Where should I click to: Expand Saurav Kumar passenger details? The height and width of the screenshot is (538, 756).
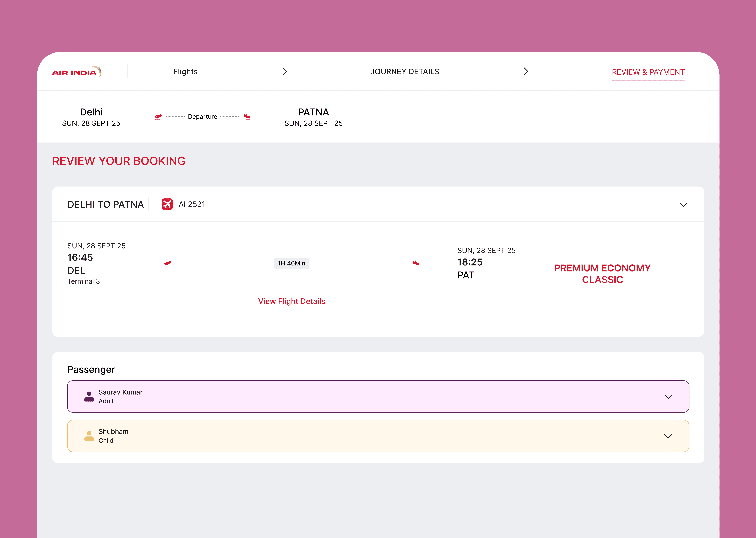tap(668, 397)
